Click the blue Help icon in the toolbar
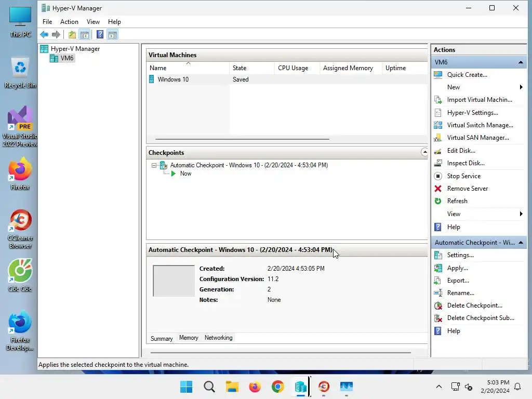This screenshot has height=399, width=532. pyautogui.click(x=100, y=34)
